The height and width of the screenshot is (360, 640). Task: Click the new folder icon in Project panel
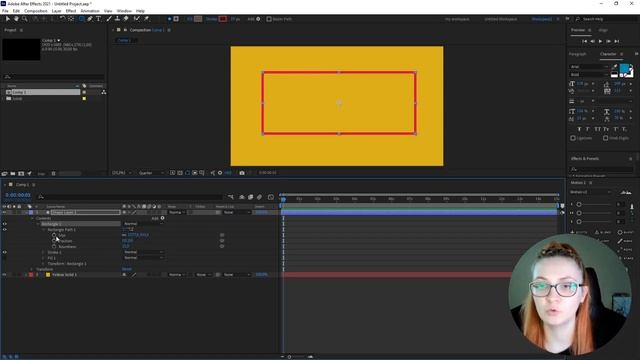tap(13, 173)
